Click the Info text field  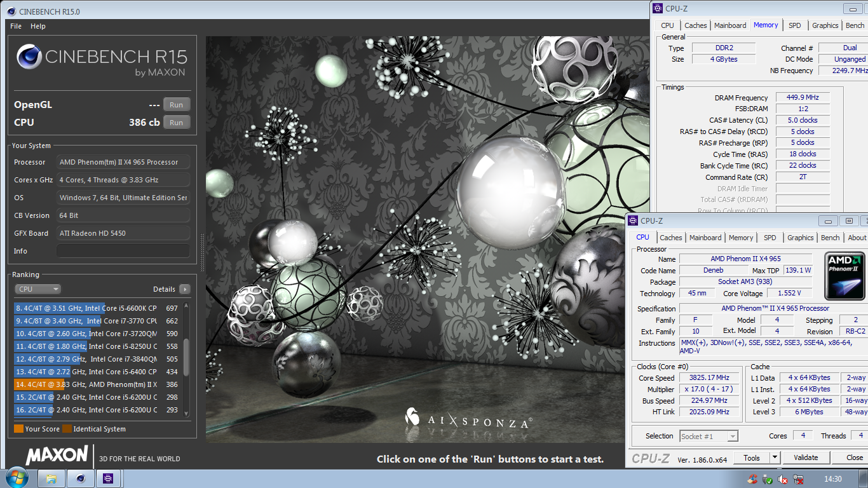pyautogui.click(x=123, y=251)
